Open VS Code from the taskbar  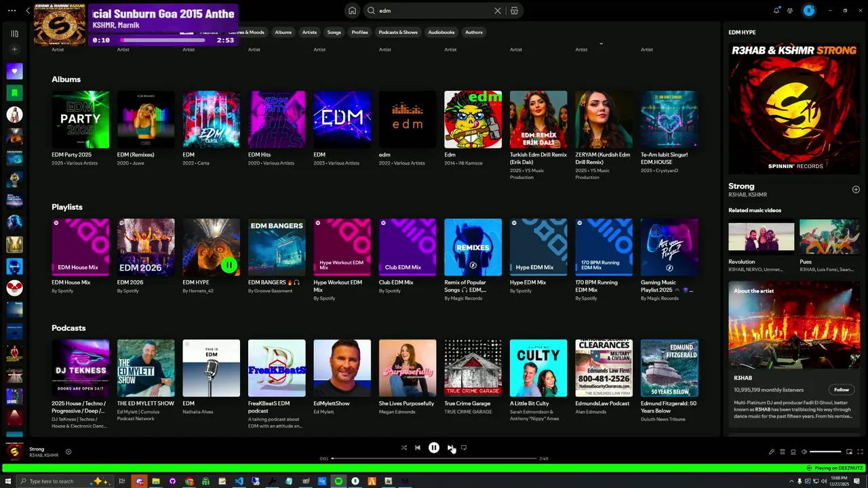[239, 481]
